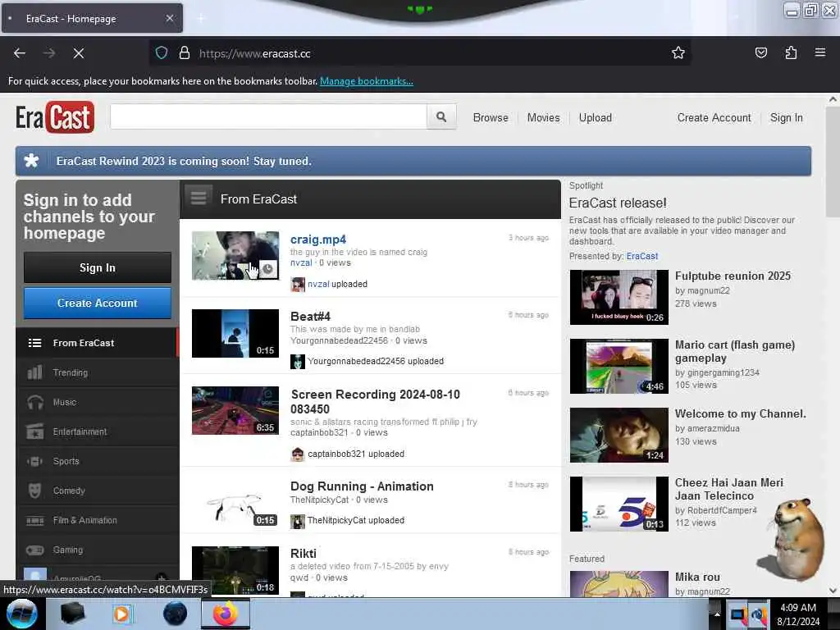Open a new tab with plus button
This screenshot has height=630, width=840.
pyautogui.click(x=201, y=19)
